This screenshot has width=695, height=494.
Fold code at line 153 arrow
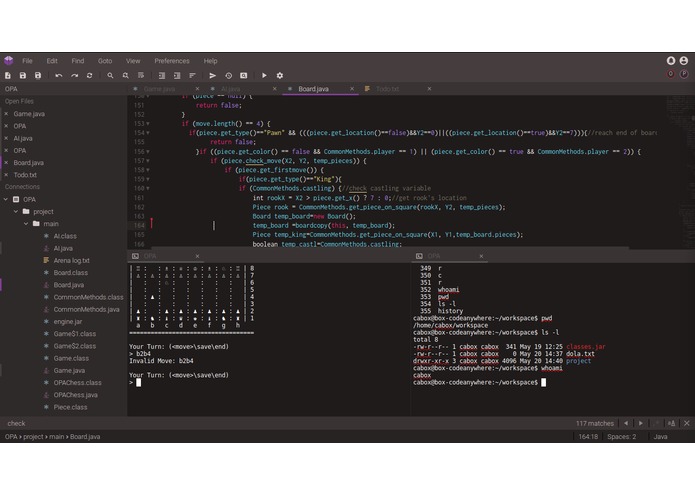tap(148, 124)
